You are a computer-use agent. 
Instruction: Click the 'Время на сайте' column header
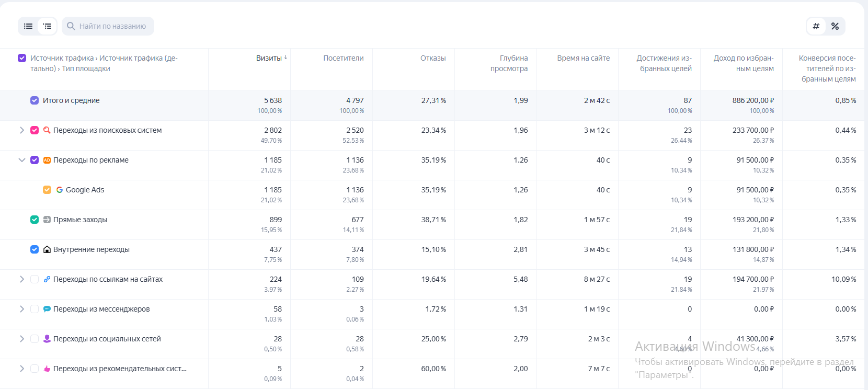click(583, 58)
